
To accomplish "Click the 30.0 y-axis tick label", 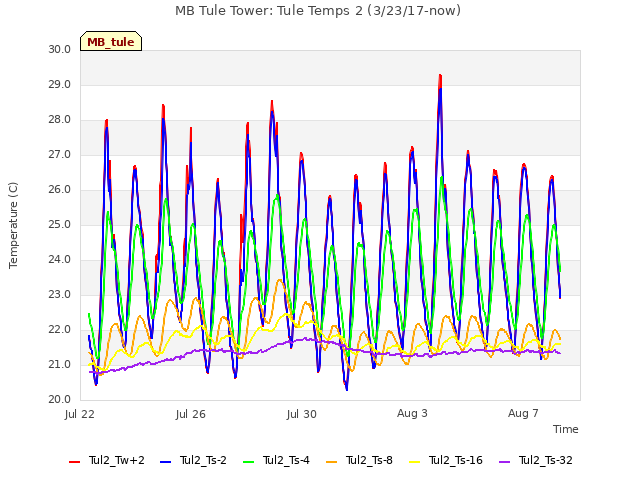I will pos(60,50).
